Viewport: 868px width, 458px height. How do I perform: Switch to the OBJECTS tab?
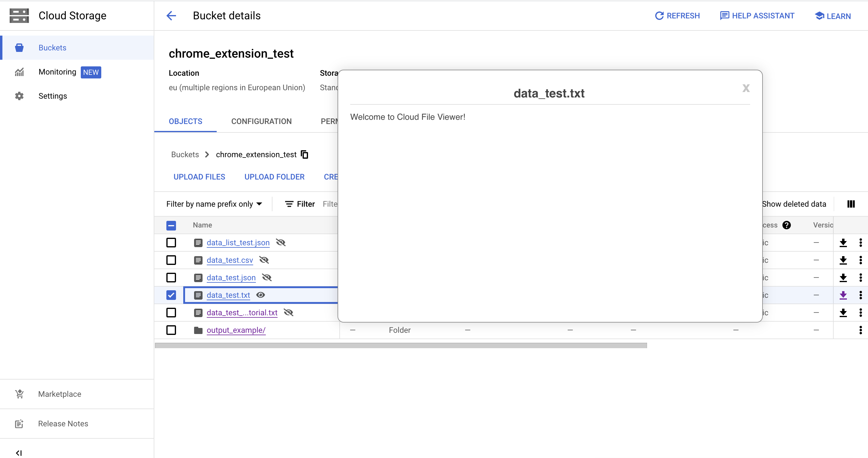185,121
